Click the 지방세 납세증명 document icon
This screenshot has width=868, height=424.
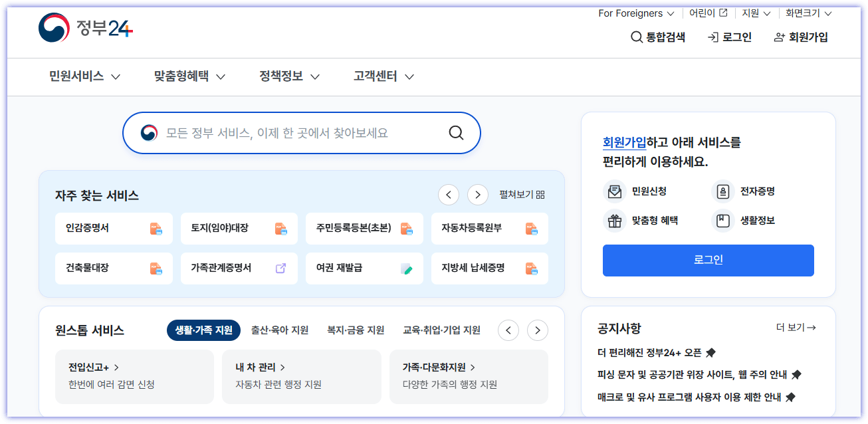tap(531, 268)
